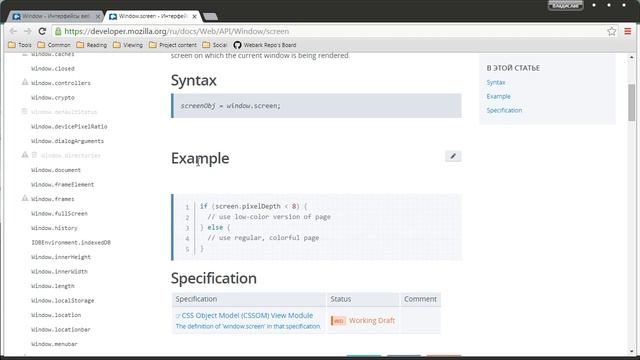Open the Tools bookmarks folder
Screen dimensions: 640x360
point(20,45)
